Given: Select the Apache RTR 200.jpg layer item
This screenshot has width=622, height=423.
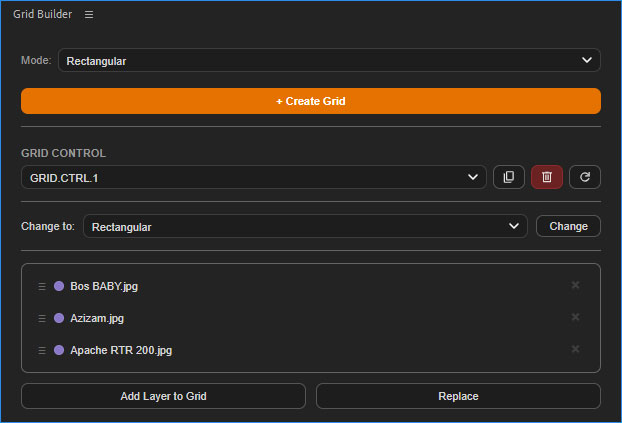Looking at the screenshot, I should pyautogui.click(x=311, y=350).
